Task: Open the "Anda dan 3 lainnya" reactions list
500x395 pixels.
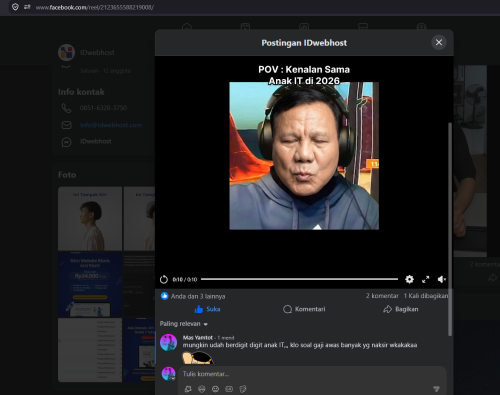Action: tap(198, 296)
